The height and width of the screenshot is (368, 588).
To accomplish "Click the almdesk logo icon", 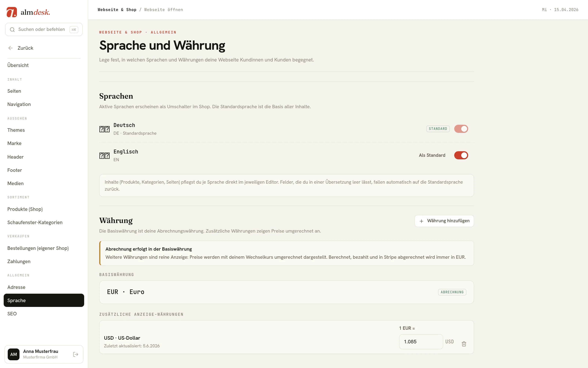I will tap(12, 12).
